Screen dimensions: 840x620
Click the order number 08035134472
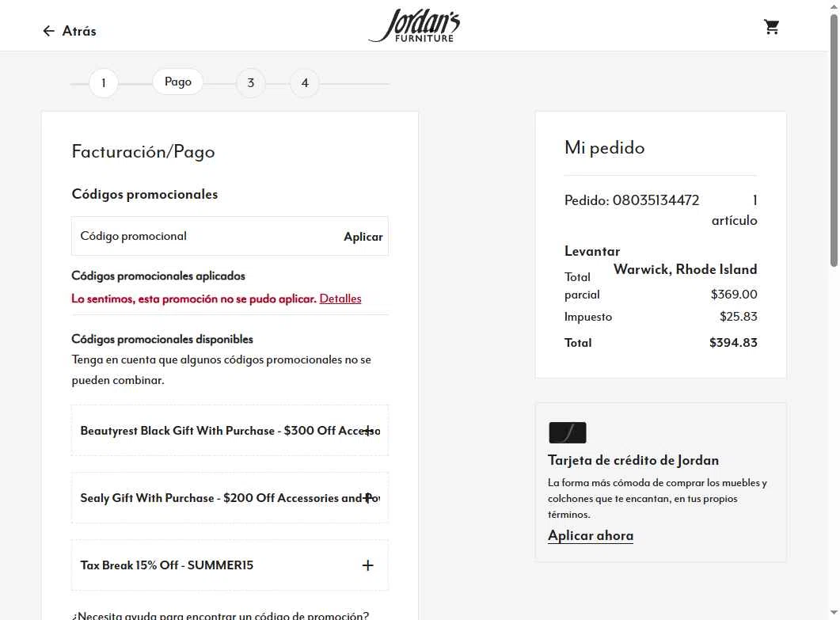point(656,200)
